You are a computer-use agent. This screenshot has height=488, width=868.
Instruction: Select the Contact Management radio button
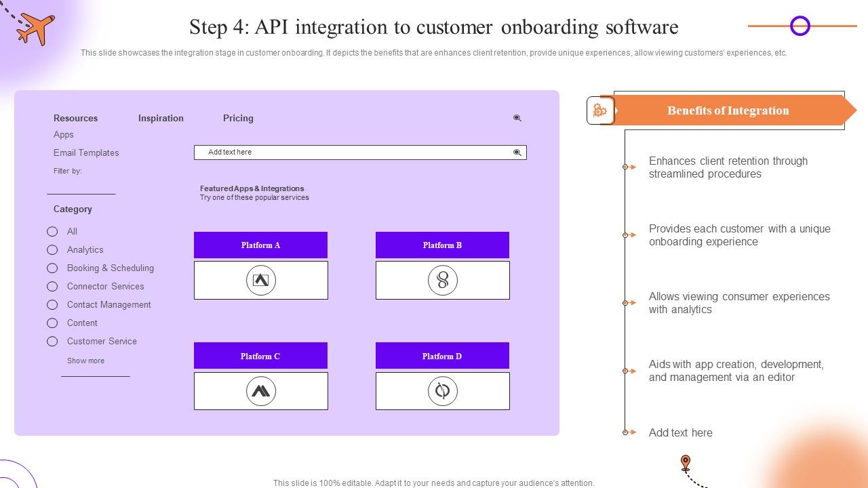(x=52, y=305)
